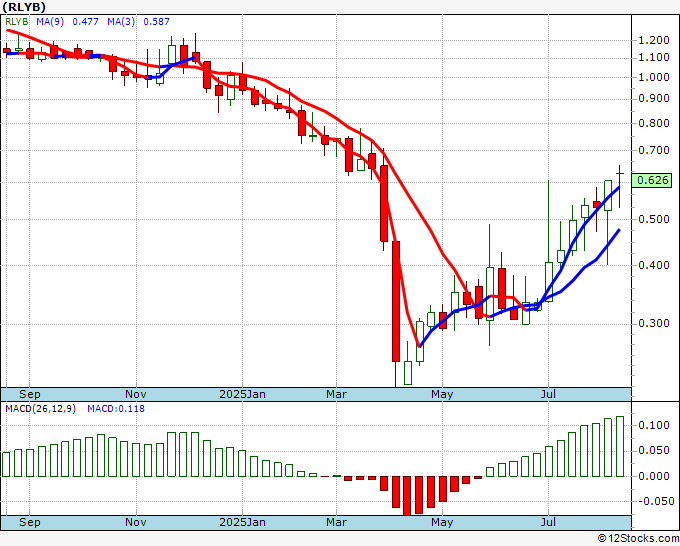Click the tallest red April crash candlestick
The height and width of the screenshot is (546, 680).
pyautogui.click(x=396, y=301)
